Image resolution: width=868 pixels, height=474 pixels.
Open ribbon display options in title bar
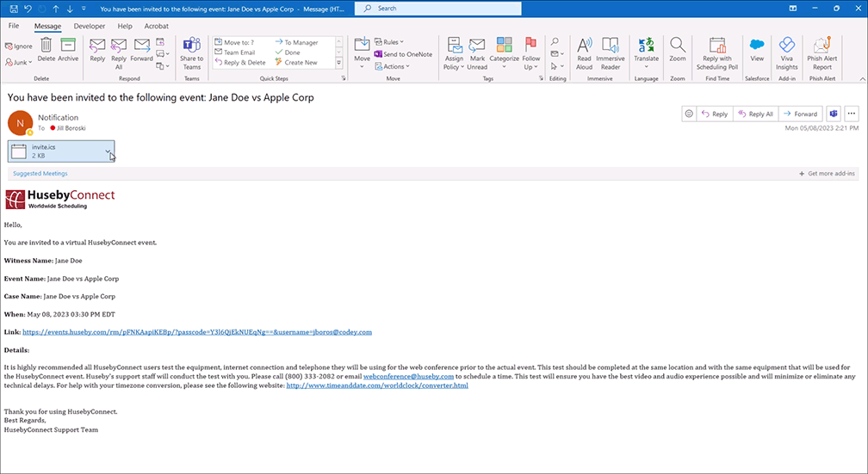(793, 9)
